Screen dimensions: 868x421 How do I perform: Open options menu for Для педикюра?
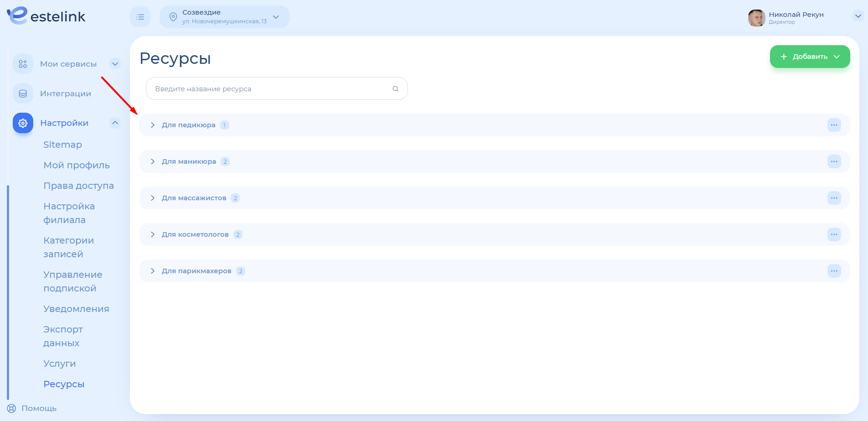pos(834,125)
